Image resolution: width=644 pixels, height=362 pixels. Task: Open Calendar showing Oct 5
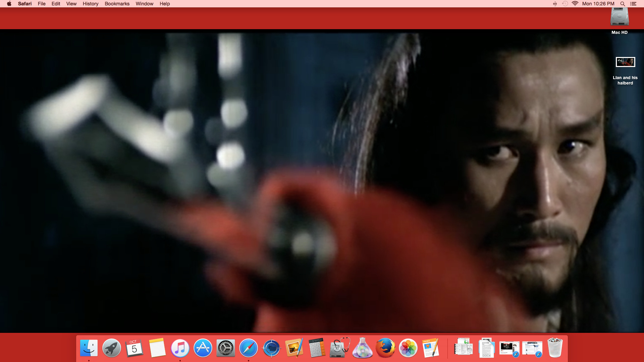134,348
